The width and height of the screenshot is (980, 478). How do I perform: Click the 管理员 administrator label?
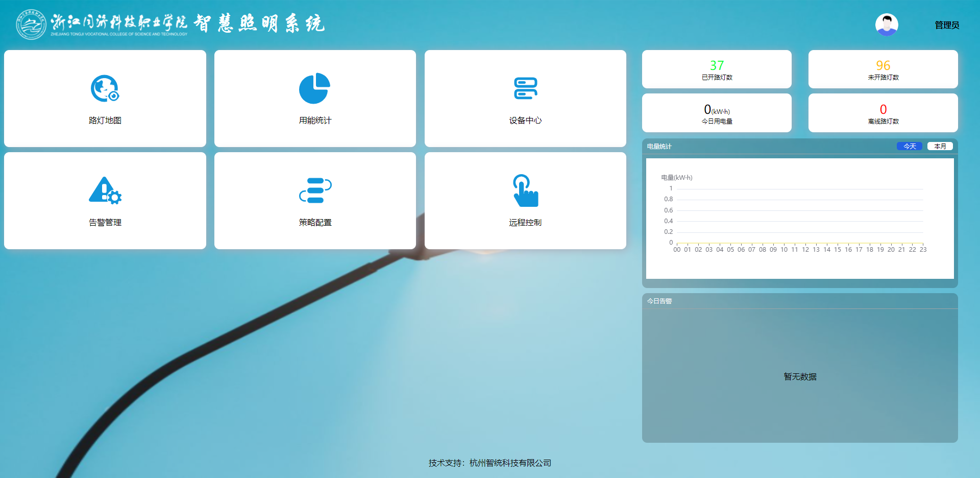pos(947,25)
